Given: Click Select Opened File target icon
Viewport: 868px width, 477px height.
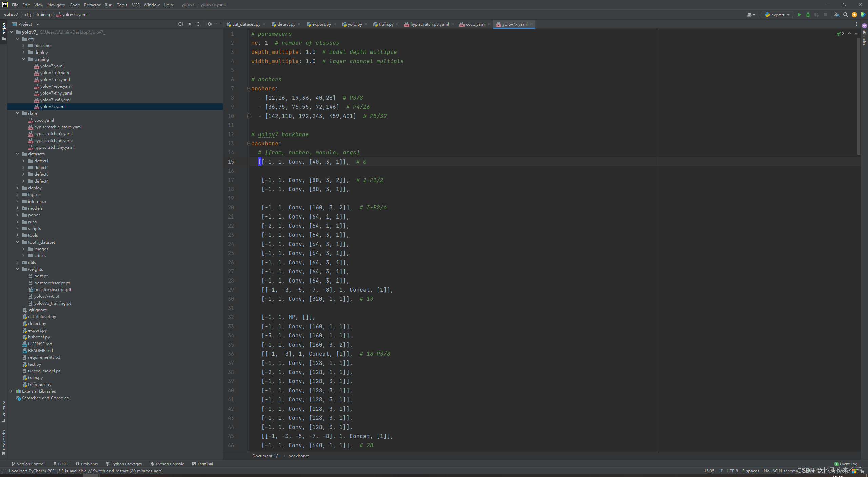Looking at the screenshot, I should click(x=181, y=24).
